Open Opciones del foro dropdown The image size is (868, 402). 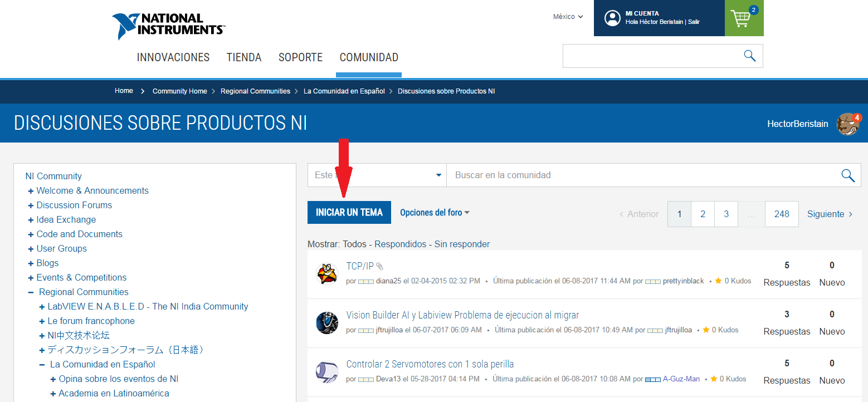435,212
